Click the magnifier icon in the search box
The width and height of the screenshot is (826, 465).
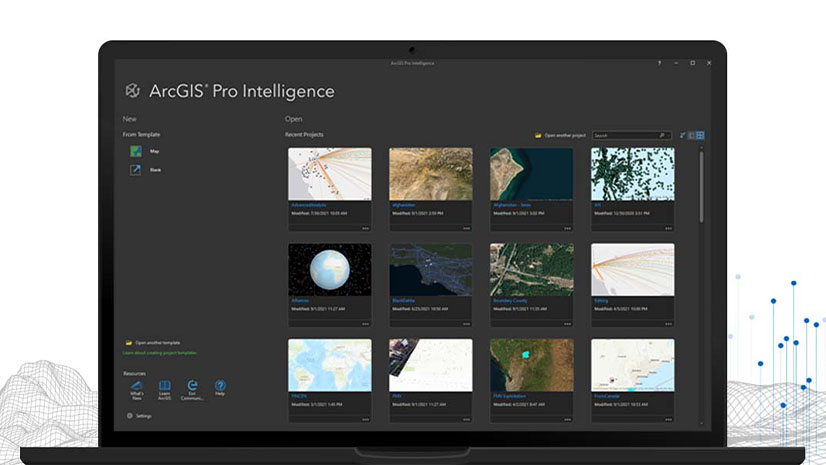662,135
